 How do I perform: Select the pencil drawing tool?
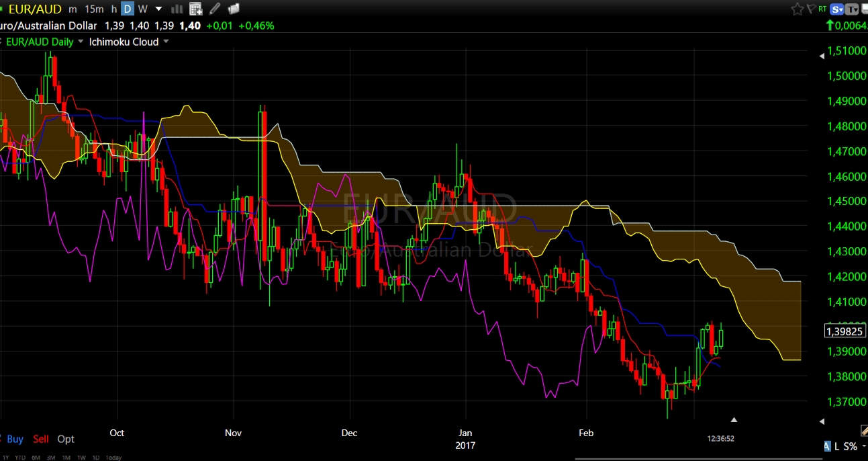[x=215, y=9]
